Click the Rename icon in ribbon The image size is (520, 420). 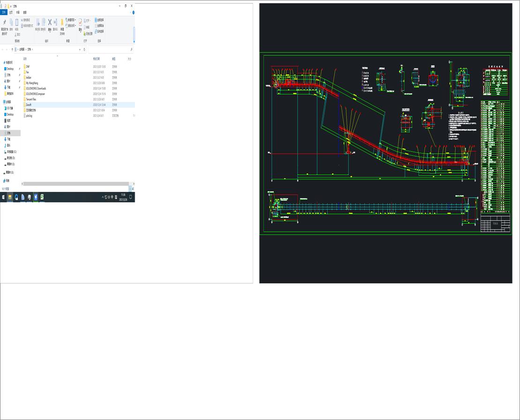tap(55, 22)
